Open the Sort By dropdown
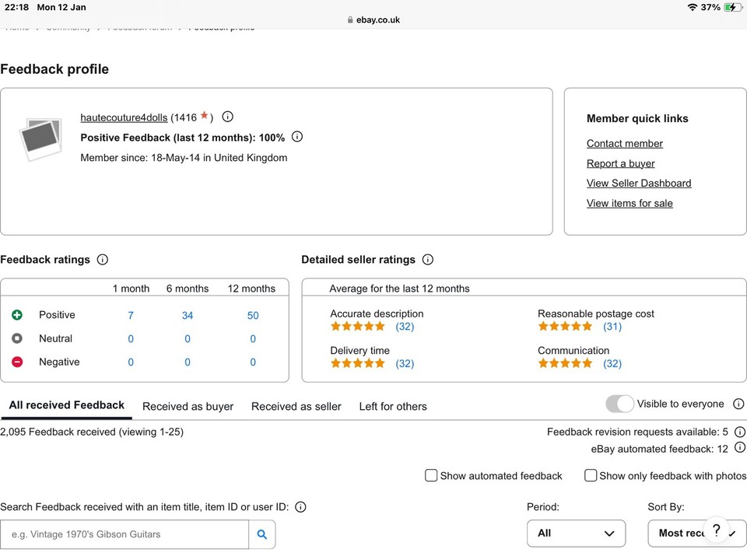747x560 pixels. coord(685,534)
